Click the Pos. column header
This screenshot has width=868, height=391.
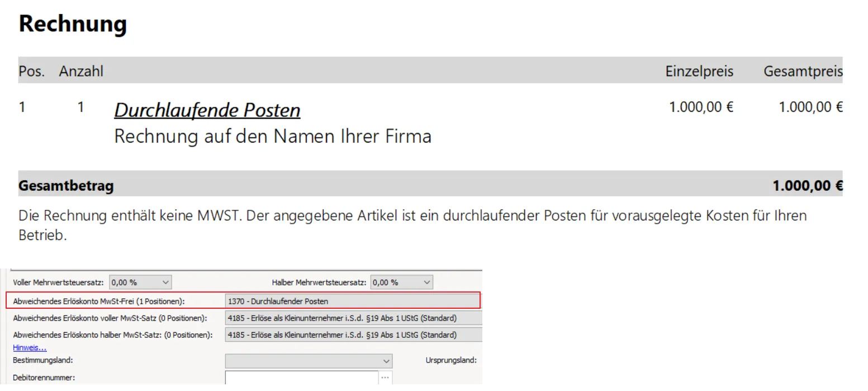pos(31,72)
